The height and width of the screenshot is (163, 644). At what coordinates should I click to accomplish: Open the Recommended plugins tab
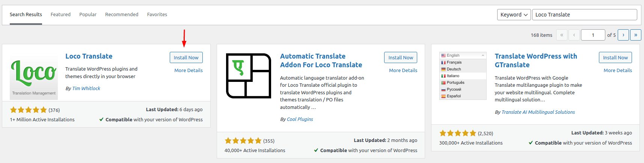[x=122, y=15]
